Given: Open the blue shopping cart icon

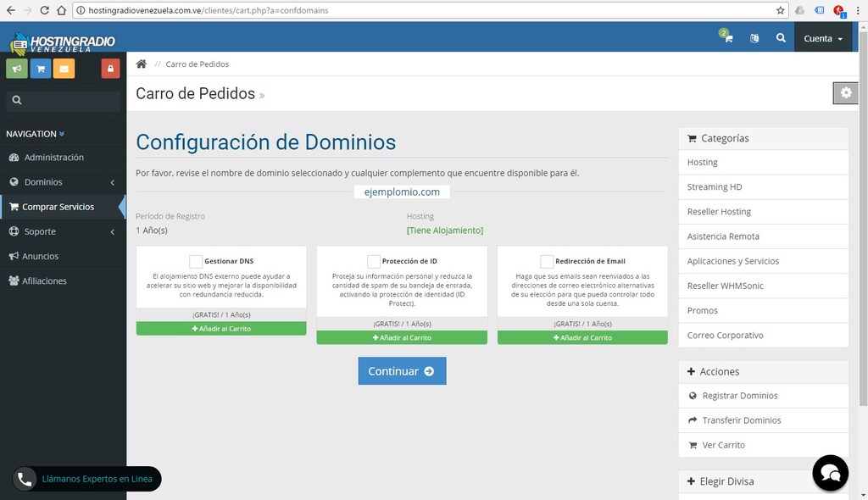Looking at the screenshot, I should [41, 68].
